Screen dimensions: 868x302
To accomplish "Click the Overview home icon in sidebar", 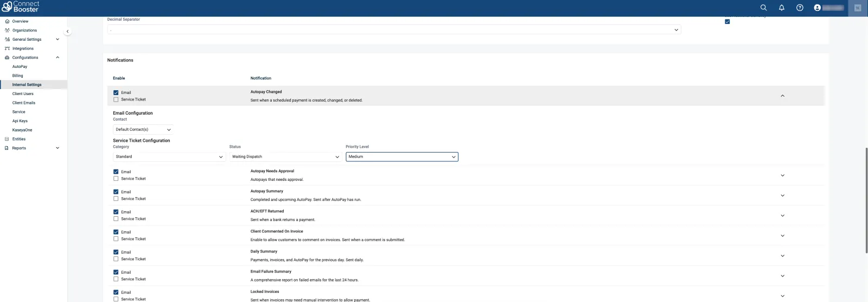I will 7,21.
